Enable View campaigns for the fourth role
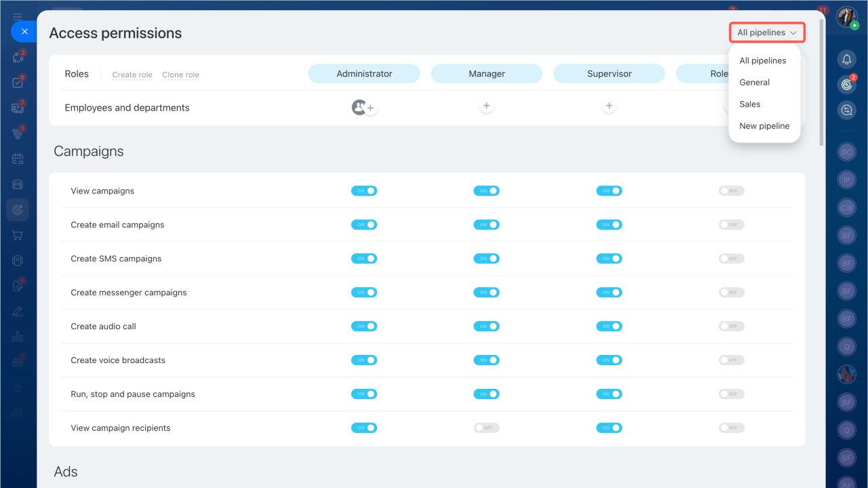Viewport: 868px width, 488px height. (732, 191)
